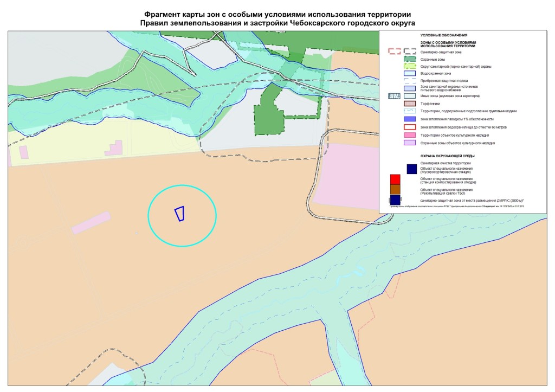Click the small pink rectangle near left edge
This screenshot has width=555, height=392.
pos(24,152)
